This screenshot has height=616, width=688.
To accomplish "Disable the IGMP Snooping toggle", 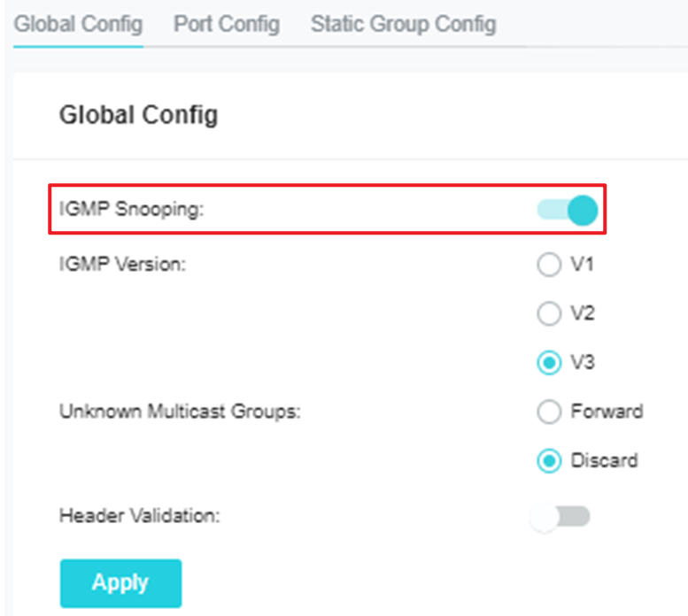I will pyautogui.click(x=568, y=210).
